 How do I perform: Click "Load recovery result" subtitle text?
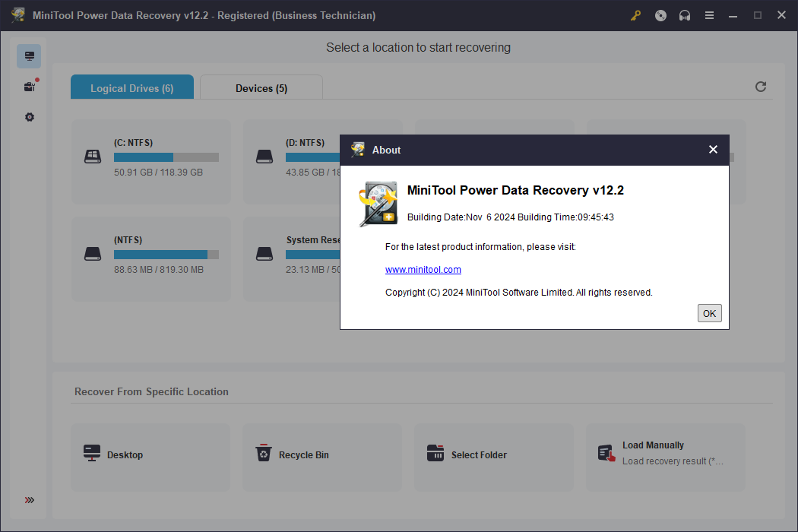point(673,461)
